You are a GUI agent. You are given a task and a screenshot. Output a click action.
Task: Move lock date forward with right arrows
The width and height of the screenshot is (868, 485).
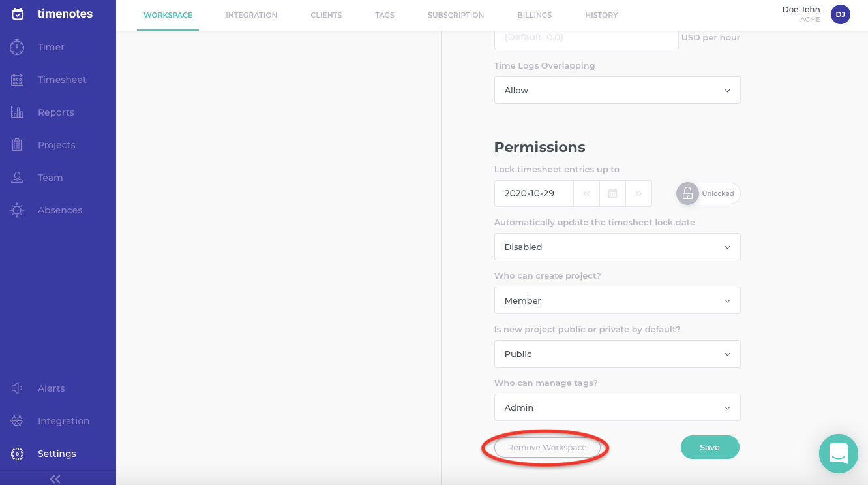(639, 194)
